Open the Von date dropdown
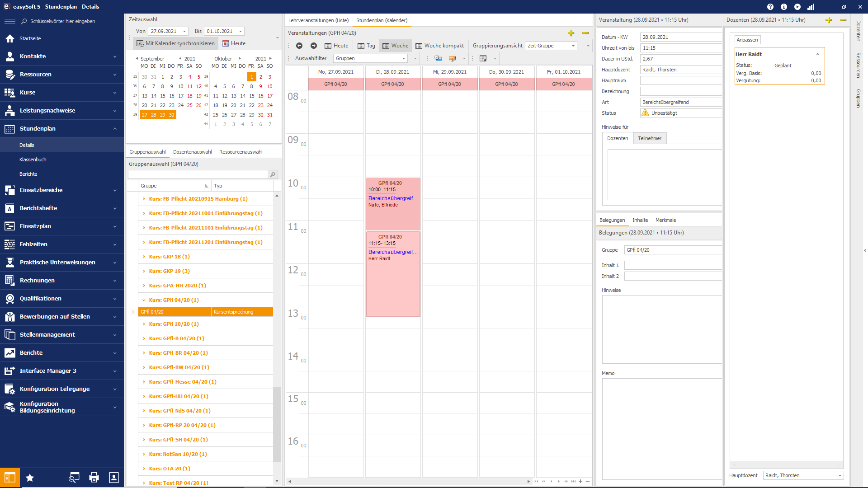This screenshot has width=868, height=488. tap(184, 31)
